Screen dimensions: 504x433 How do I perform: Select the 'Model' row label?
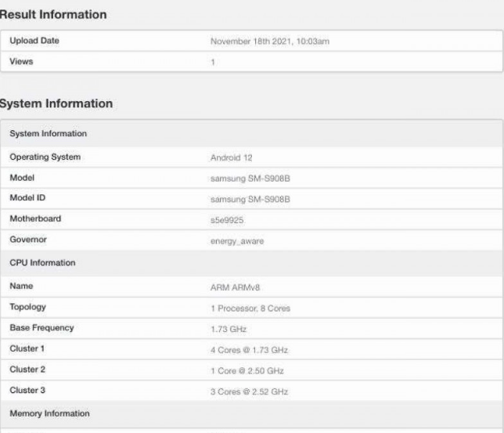click(x=22, y=178)
